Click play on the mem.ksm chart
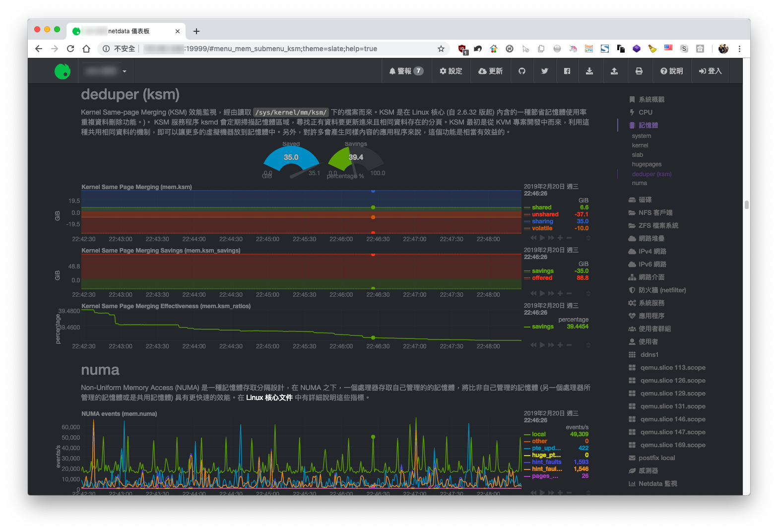Screen dimensions: 778x532 point(542,238)
